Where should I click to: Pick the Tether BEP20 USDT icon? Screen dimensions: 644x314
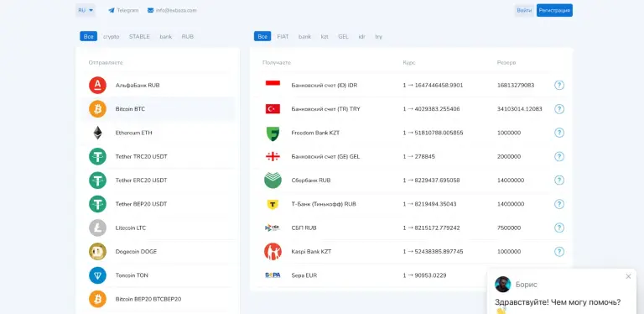coord(97,204)
